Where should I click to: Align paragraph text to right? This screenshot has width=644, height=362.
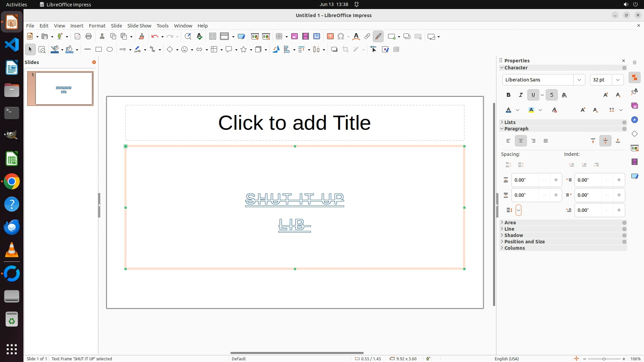pyautogui.click(x=533, y=141)
